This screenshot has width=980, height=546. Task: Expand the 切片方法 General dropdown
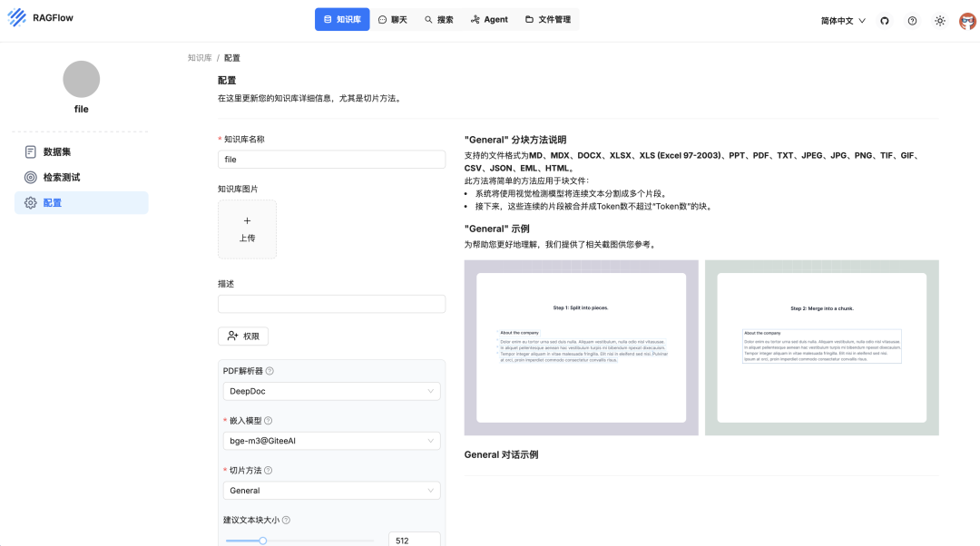(x=331, y=490)
